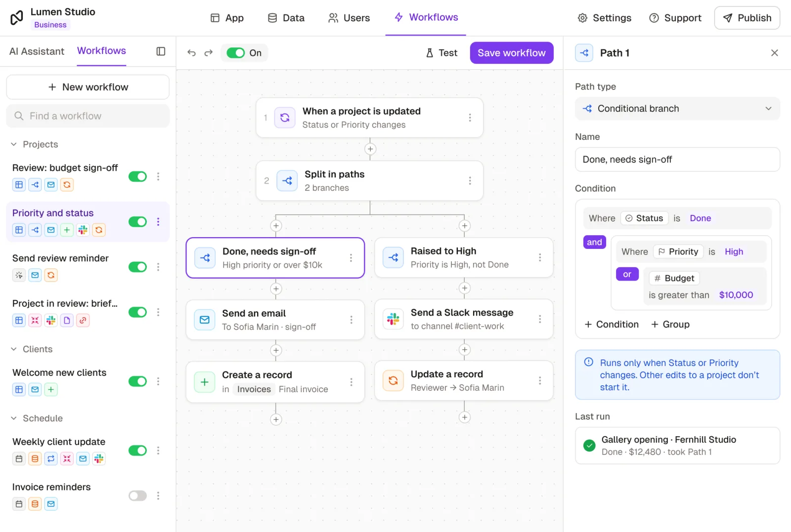Change the Priority field in the condition
Viewport: 791px width, 532px height.
point(678,252)
